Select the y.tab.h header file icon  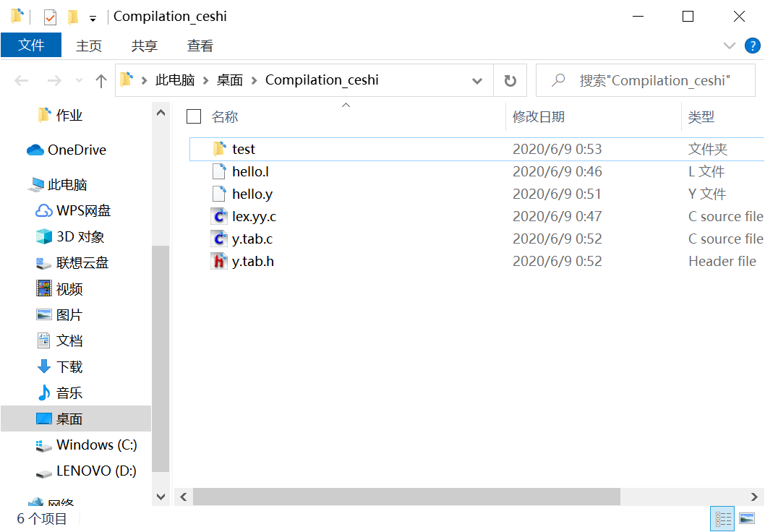(219, 261)
